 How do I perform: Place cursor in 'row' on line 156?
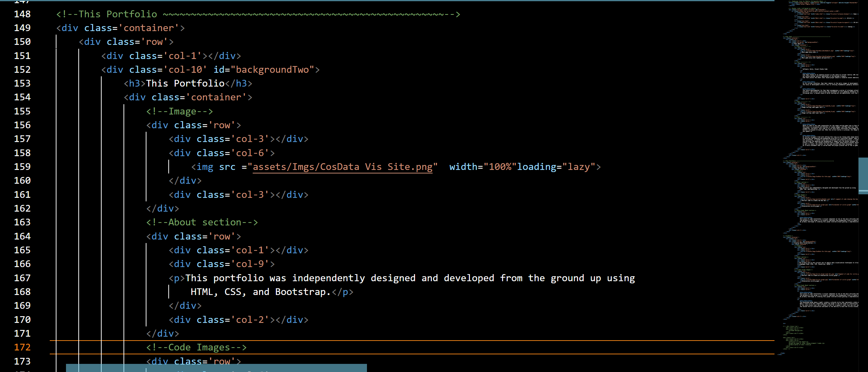[222, 125]
